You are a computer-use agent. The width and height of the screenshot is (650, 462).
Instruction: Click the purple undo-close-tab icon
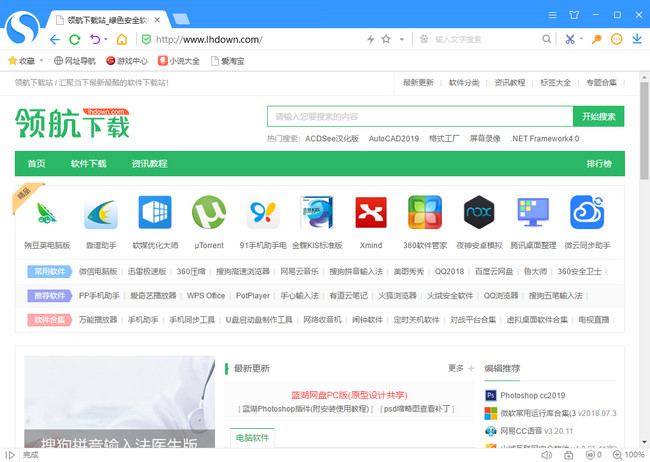(95, 39)
